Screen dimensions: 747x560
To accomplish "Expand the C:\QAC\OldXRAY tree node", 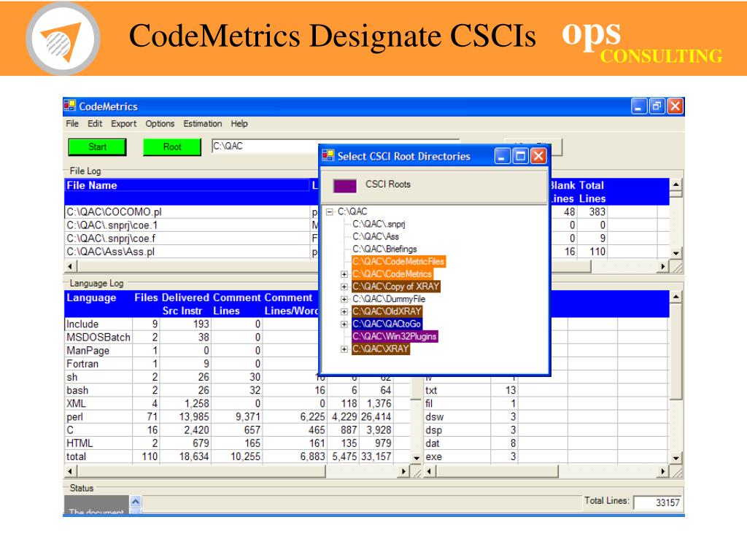I will [344, 311].
